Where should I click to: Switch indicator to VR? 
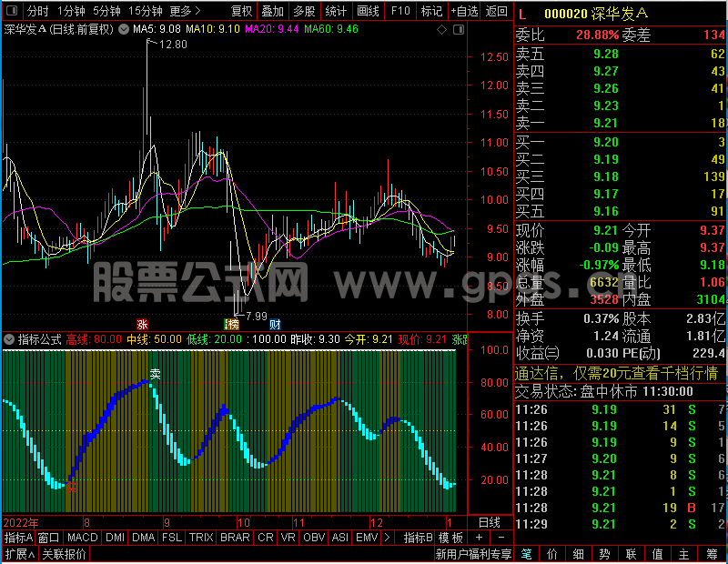(x=288, y=538)
